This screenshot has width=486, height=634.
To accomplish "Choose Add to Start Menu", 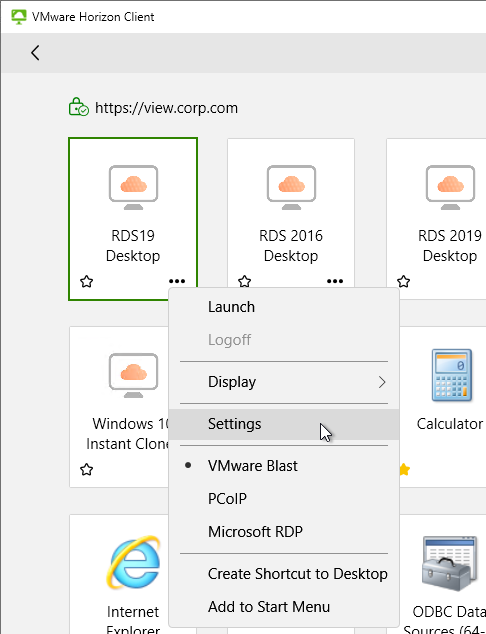I will (284, 607).
